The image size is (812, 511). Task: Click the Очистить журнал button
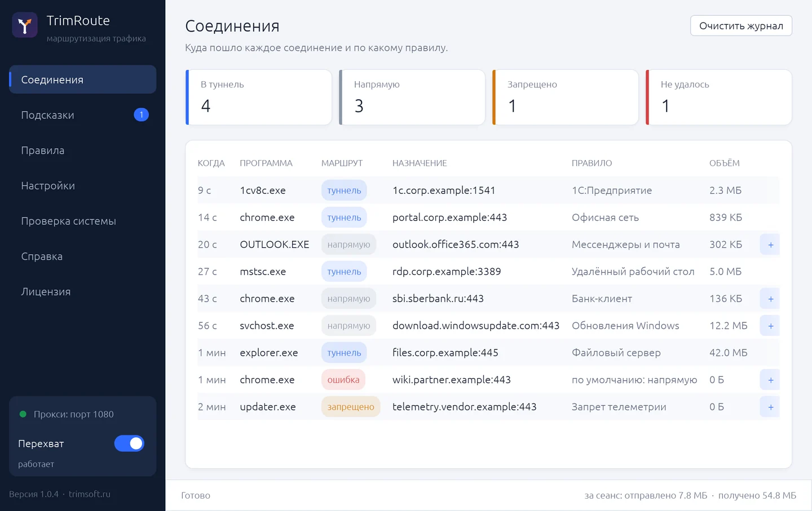tap(741, 26)
